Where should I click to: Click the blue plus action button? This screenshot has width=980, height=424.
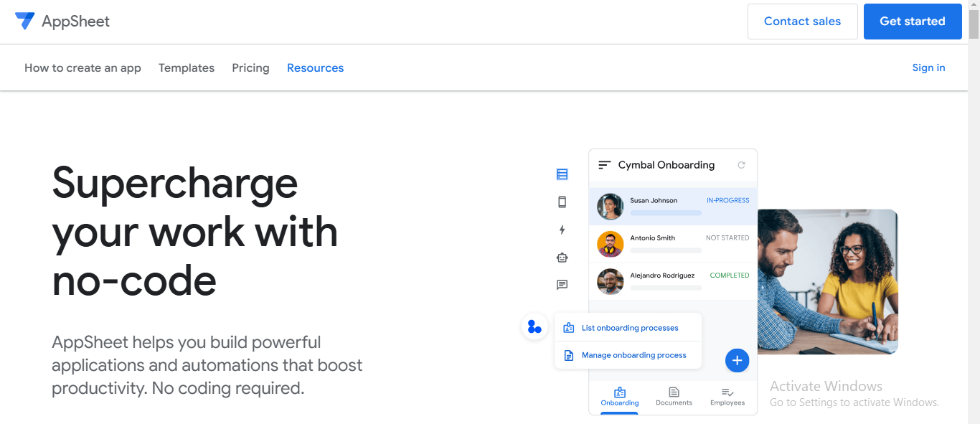pos(737,360)
